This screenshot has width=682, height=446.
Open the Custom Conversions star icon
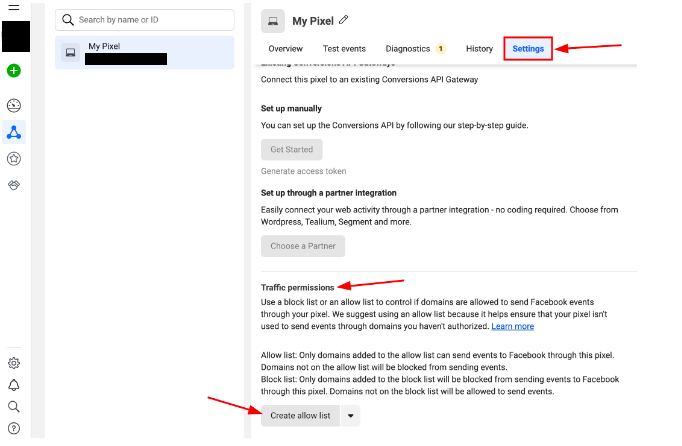click(14, 158)
